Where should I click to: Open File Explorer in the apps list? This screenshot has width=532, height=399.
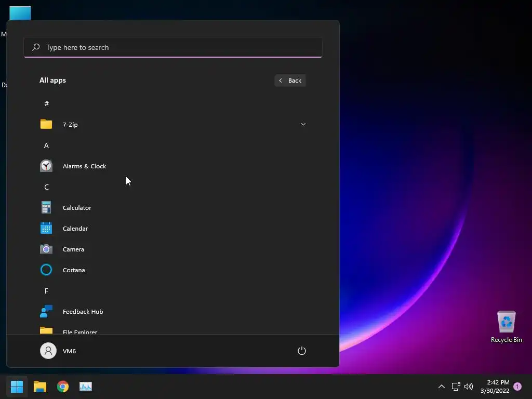[x=173, y=331]
